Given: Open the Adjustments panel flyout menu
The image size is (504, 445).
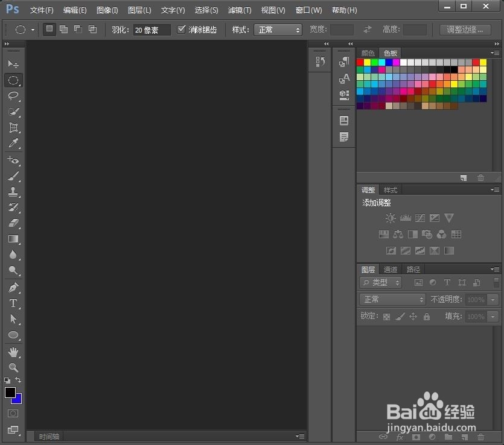Looking at the screenshot, I should point(495,190).
